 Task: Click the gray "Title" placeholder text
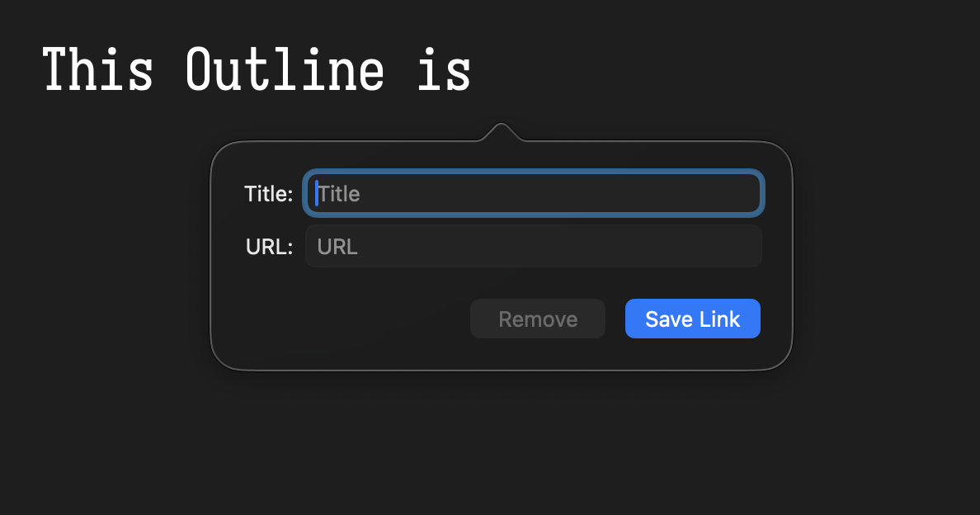(340, 194)
